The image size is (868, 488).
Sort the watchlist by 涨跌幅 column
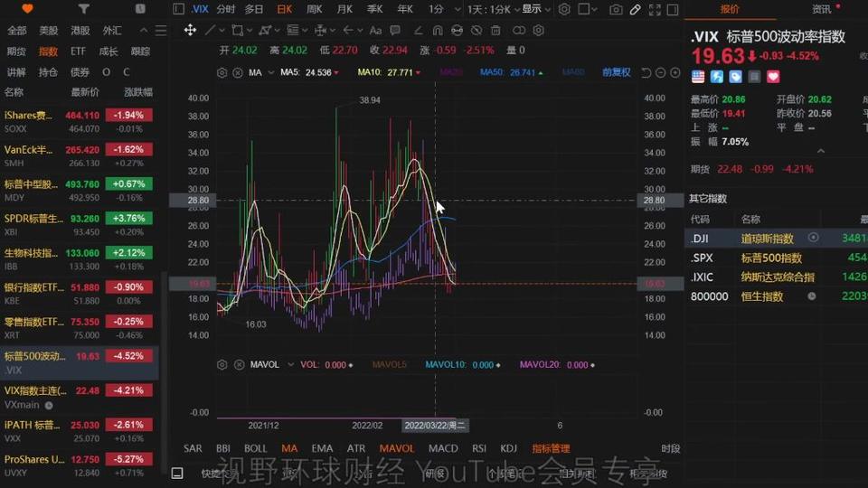[x=137, y=92]
